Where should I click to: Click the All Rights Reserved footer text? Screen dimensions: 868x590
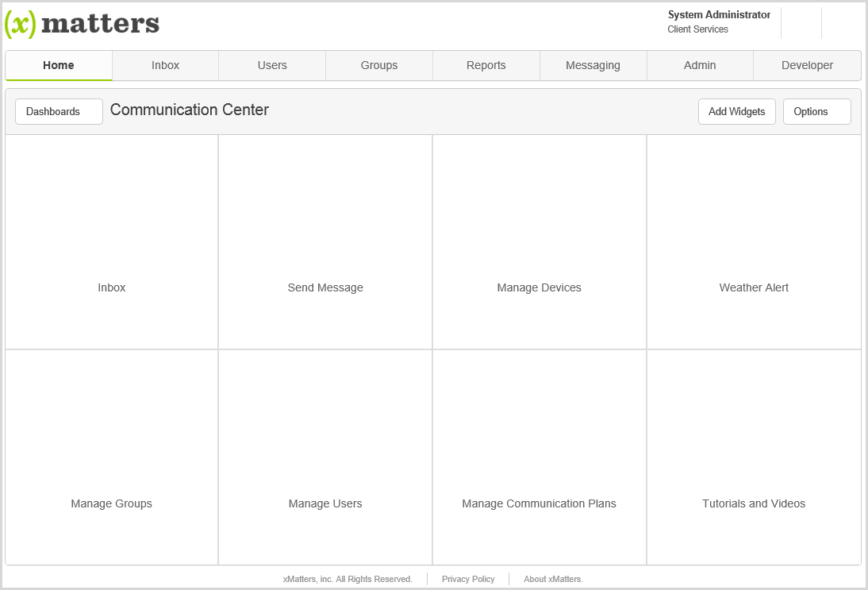(348, 579)
